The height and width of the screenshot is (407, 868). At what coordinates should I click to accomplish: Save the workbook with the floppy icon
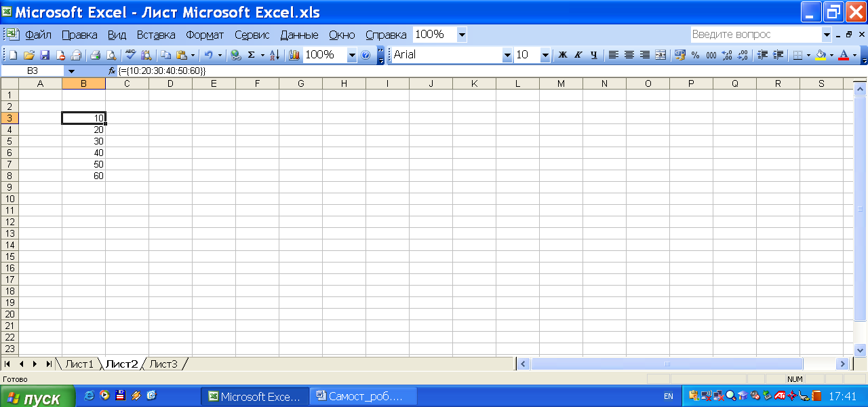pyautogui.click(x=45, y=55)
